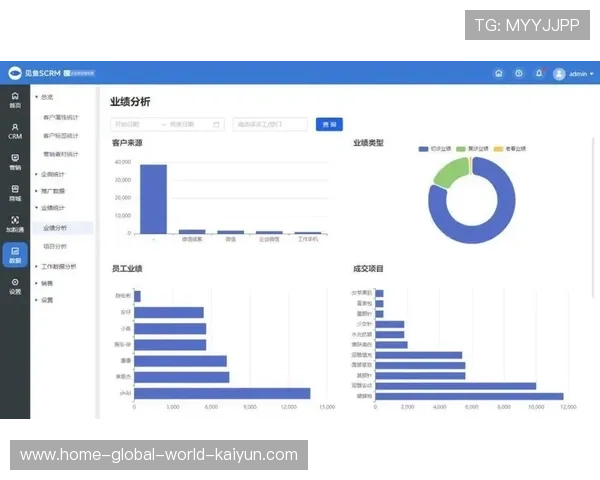Click the employee/department selection input field
Viewport: 600px width, 480px height.
(x=270, y=124)
